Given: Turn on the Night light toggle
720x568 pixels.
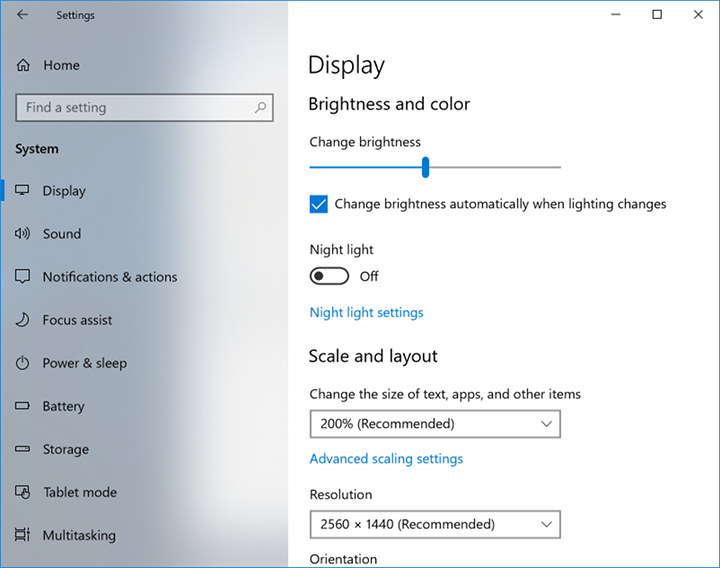Looking at the screenshot, I should pos(329,276).
